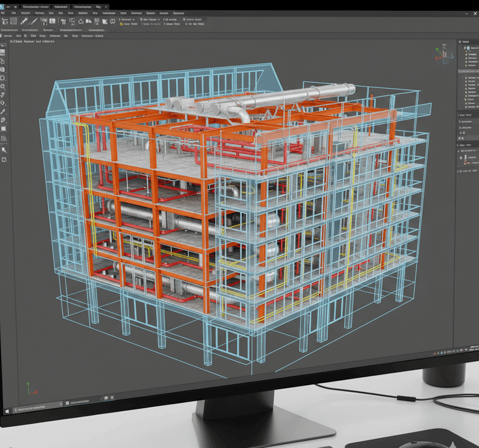This screenshot has width=479, height=448.
Task: Click the green axis indicator at the viewport's bottom left
Action: pos(28,383)
